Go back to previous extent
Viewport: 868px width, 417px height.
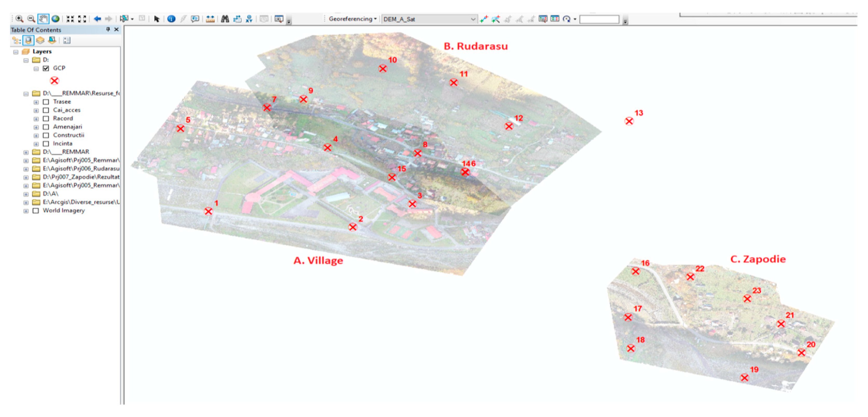97,19
